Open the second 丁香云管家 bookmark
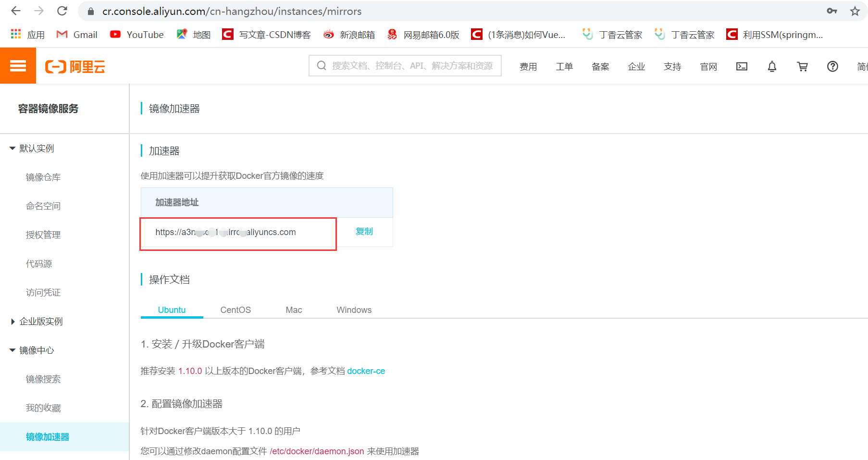Image resolution: width=868 pixels, height=460 pixels. pos(684,35)
